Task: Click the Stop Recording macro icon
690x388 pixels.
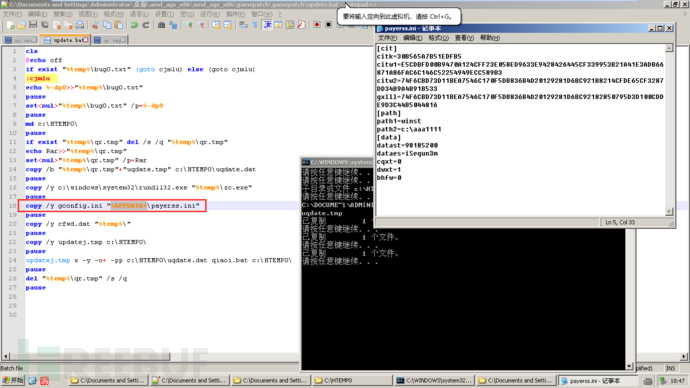Action: click(x=328, y=25)
